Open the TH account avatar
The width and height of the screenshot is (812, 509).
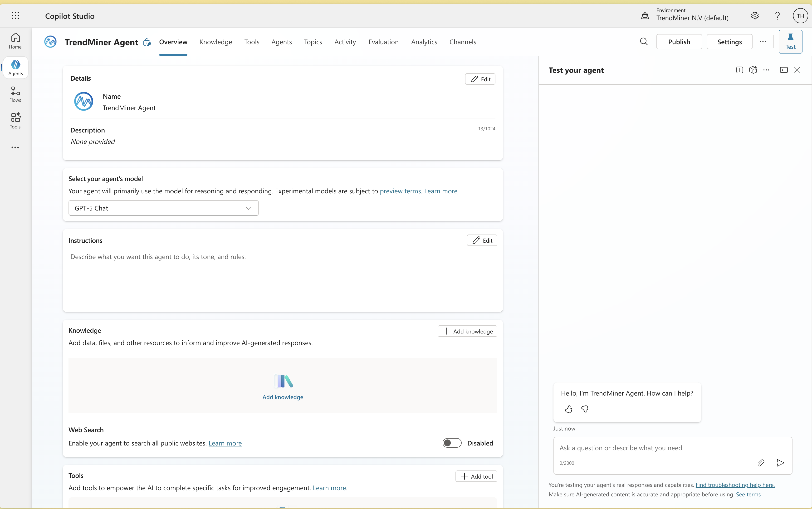pos(800,16)
